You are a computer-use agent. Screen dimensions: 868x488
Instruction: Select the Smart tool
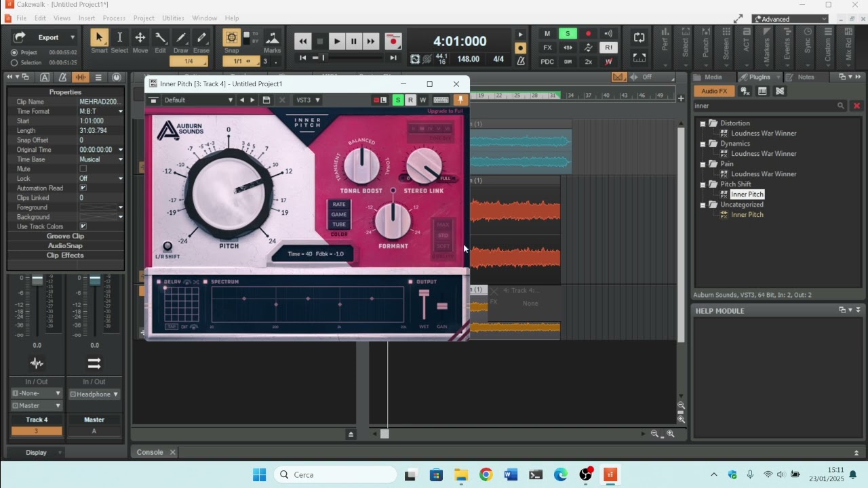point(99,38)
